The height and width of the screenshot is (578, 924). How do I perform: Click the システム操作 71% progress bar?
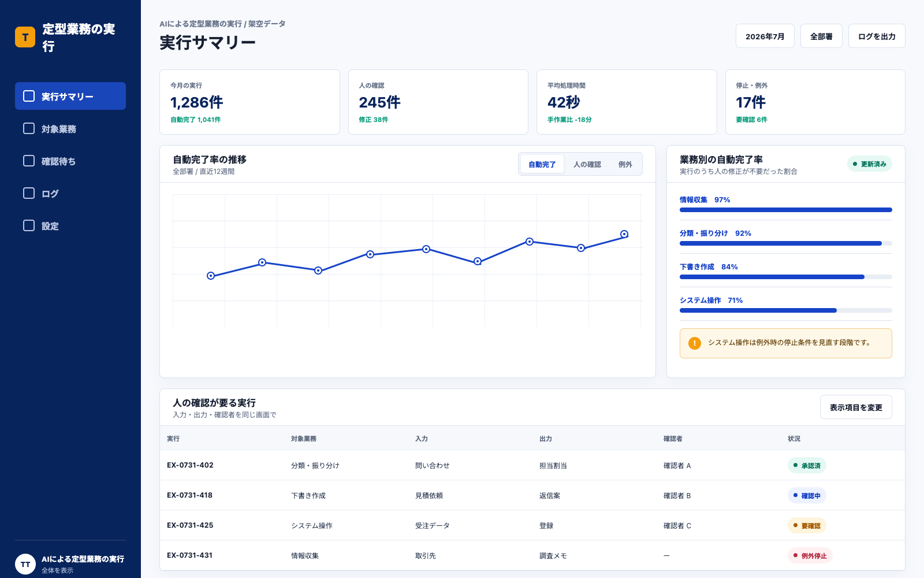coord(786,310)
